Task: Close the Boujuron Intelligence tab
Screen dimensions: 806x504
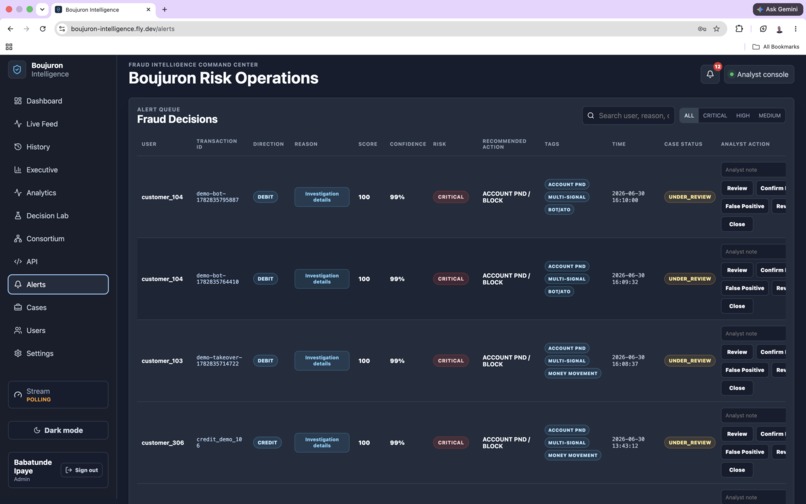Action: tap(148, 9)
